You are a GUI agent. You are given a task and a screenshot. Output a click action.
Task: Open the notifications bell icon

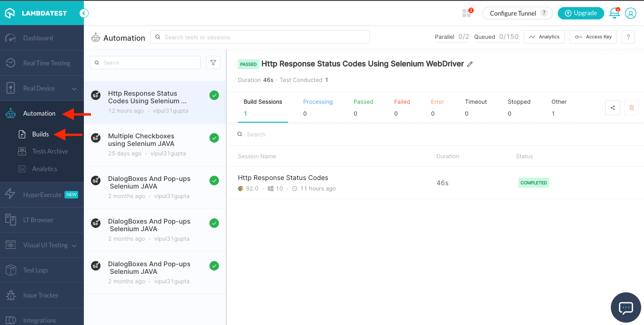(614, 13)
